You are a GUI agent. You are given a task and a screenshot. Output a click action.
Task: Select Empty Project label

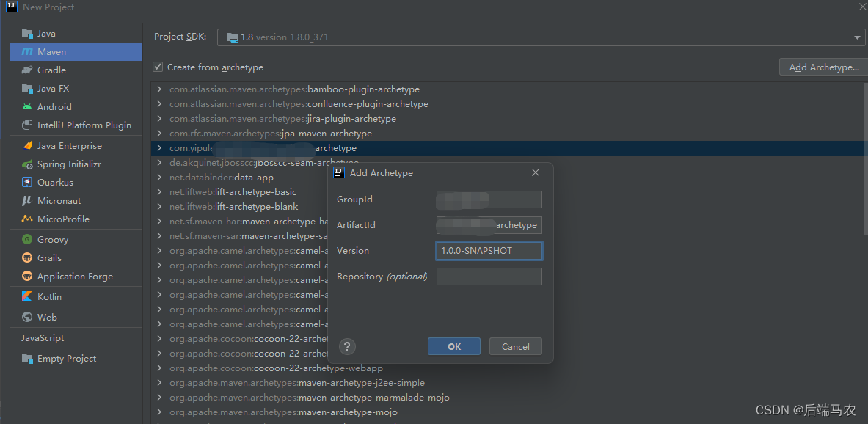coord(67,359)
